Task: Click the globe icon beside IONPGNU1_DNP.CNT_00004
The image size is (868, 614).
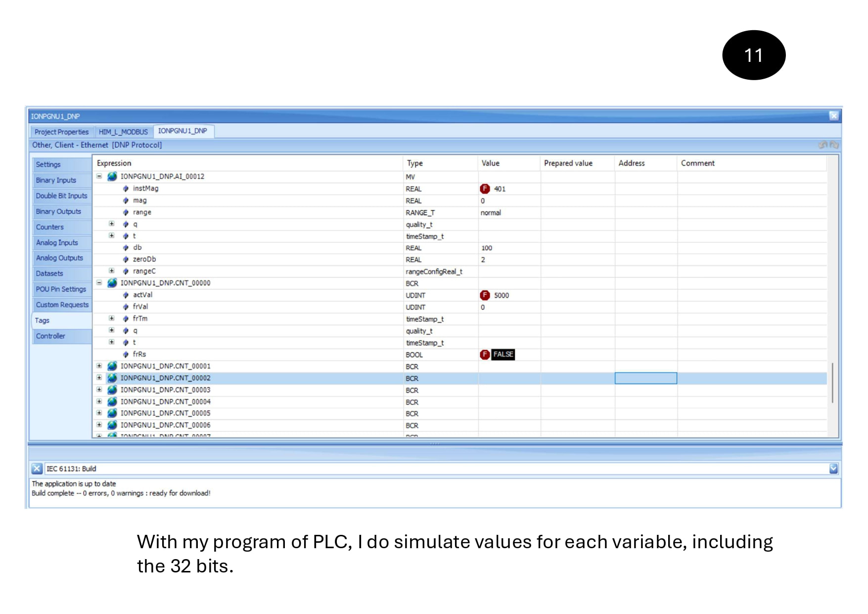Action: point(112,402)
